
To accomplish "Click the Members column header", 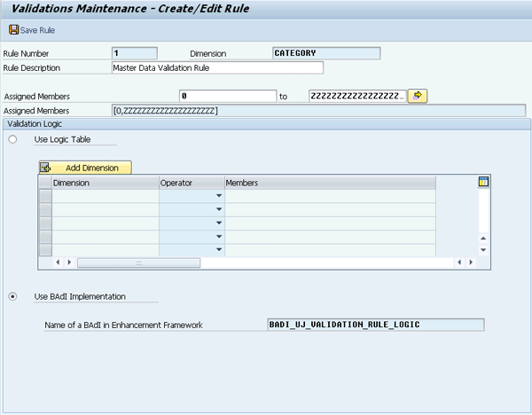I will [328, 183].
